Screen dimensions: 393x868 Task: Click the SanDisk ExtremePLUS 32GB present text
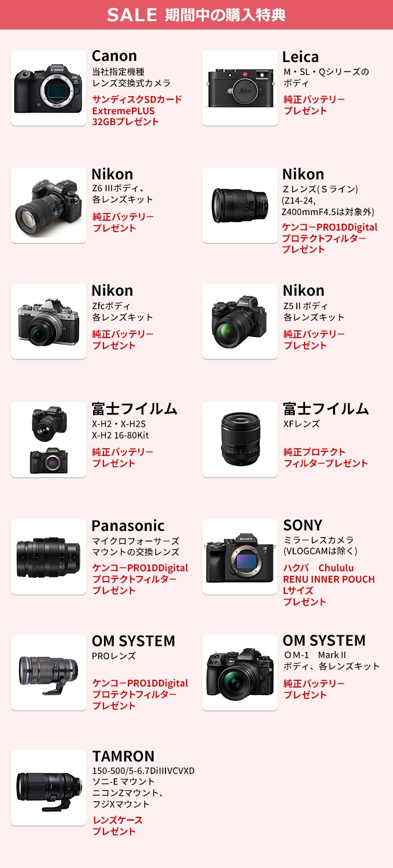point(137,111)
